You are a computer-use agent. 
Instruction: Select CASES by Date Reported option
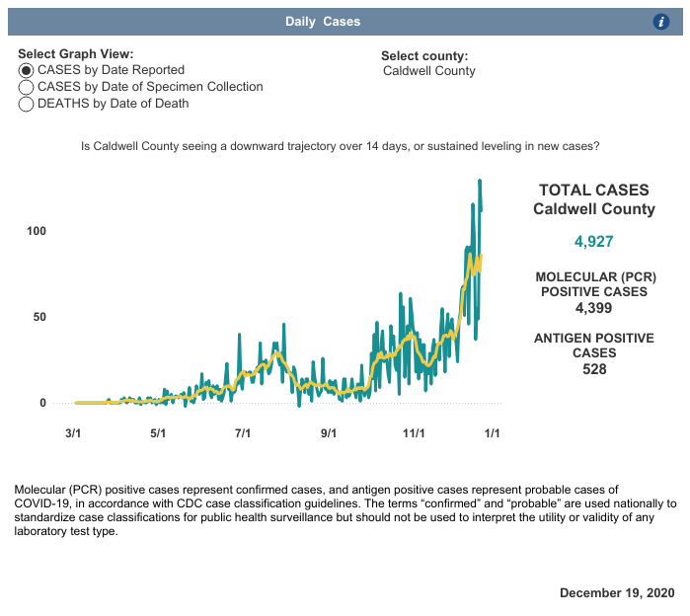click(x=27, y=71)
